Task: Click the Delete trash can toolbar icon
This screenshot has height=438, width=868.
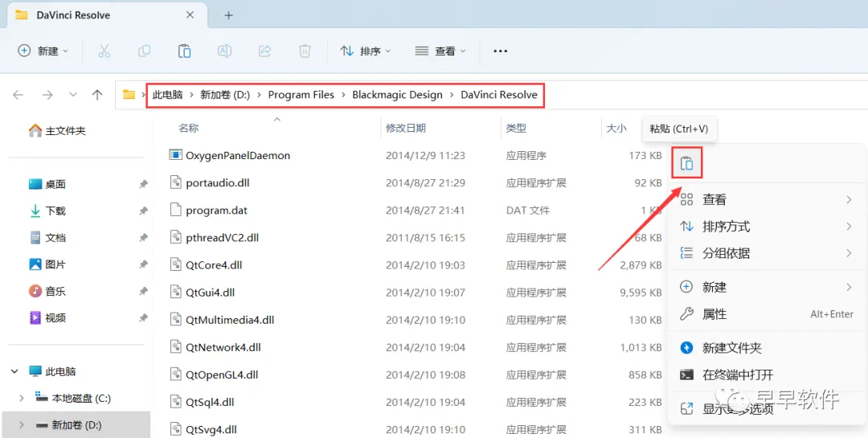Action: (305, 51)
